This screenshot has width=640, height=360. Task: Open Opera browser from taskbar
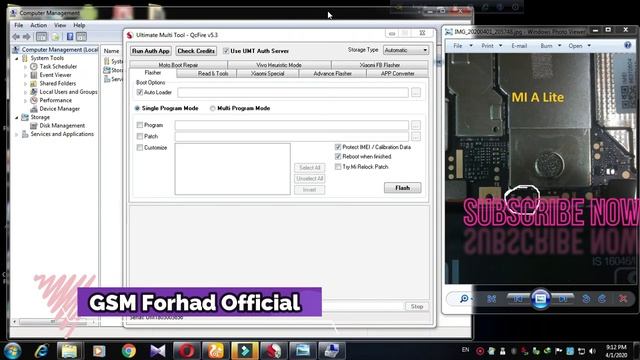click(186, 351)
